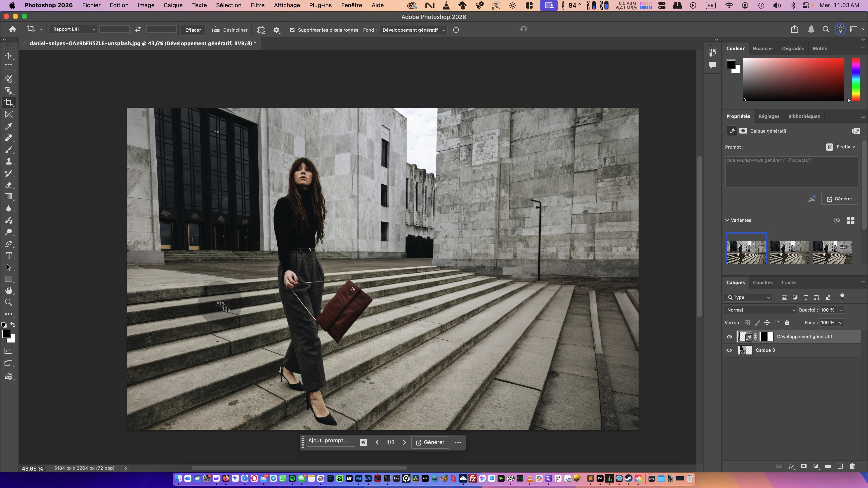Open the Filtre menu
The height and width of the screenshot is (488, 868).
tap(257, 5)
